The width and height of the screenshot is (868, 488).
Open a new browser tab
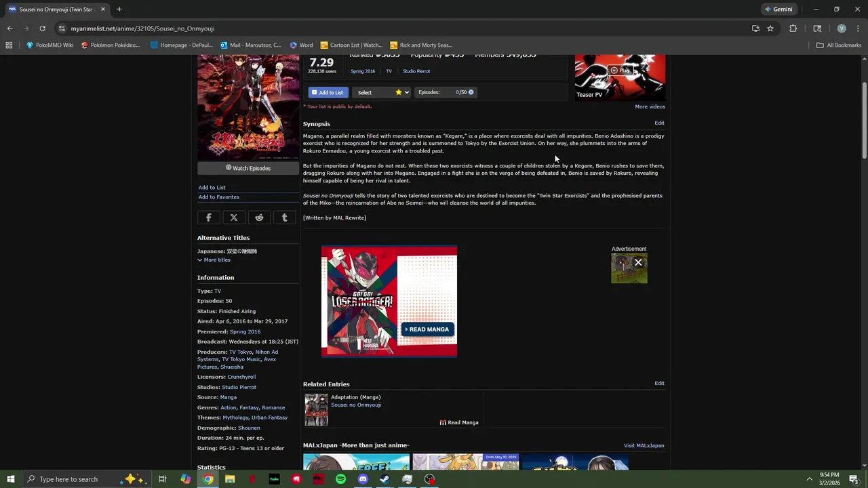tap(119, 9)
